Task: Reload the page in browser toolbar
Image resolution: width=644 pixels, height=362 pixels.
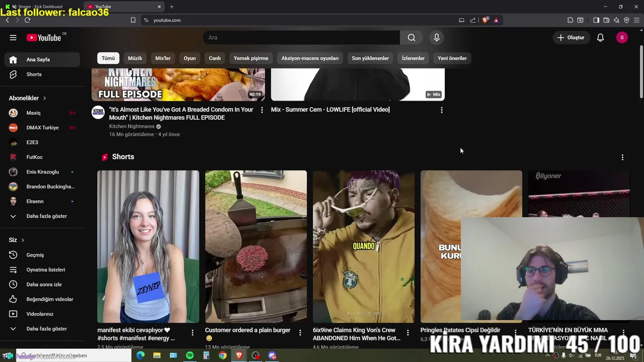Action: [27, 20]
